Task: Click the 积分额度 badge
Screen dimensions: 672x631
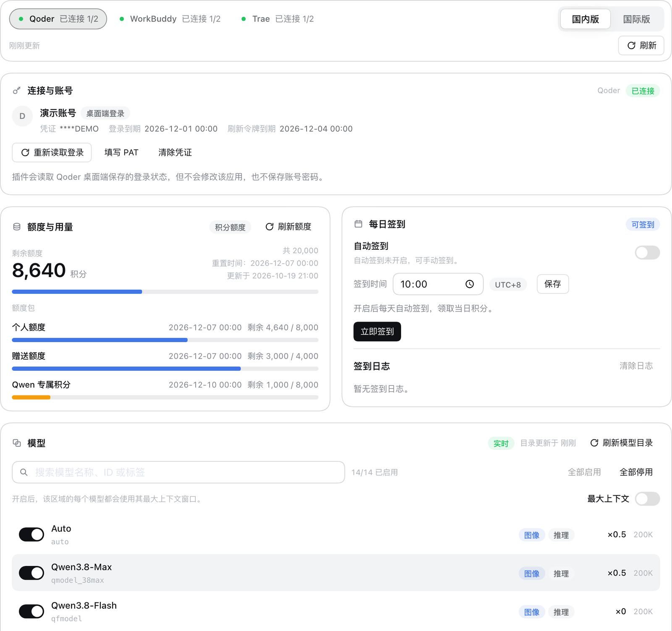Action: click(230, 227)
